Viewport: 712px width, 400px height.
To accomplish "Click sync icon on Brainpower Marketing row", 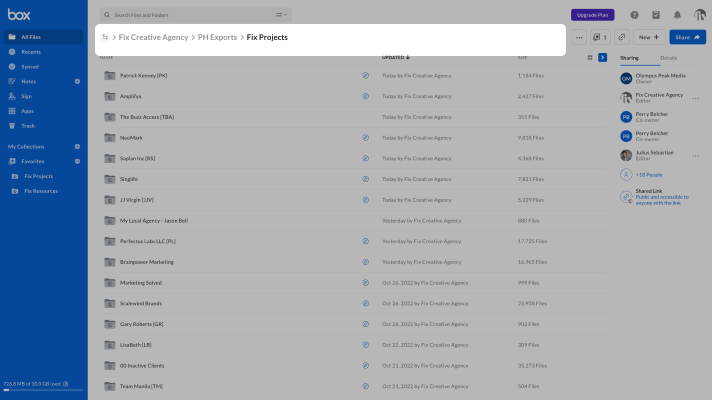I will click(x=366, y=262).
